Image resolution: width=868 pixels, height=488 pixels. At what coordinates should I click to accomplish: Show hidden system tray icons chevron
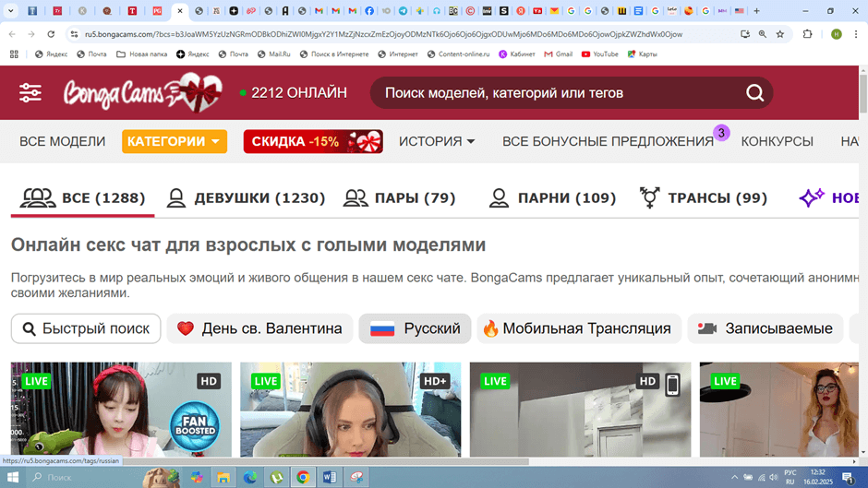[735, 477]
